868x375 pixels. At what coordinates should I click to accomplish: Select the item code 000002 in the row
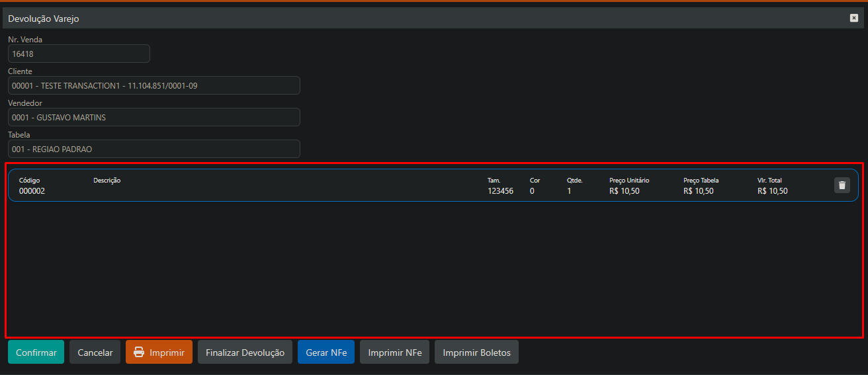[32, 191]
